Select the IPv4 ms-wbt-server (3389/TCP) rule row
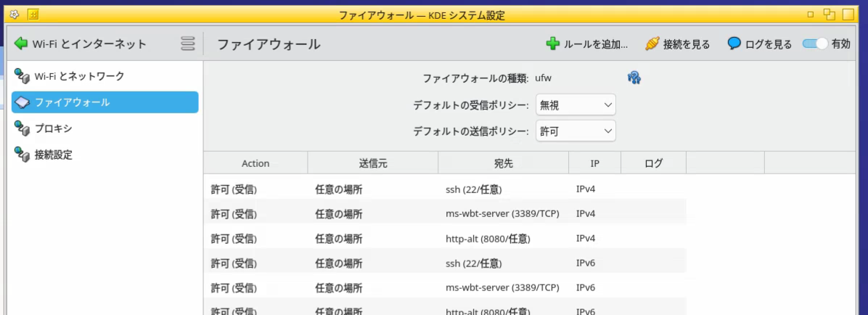 [444, 214]
